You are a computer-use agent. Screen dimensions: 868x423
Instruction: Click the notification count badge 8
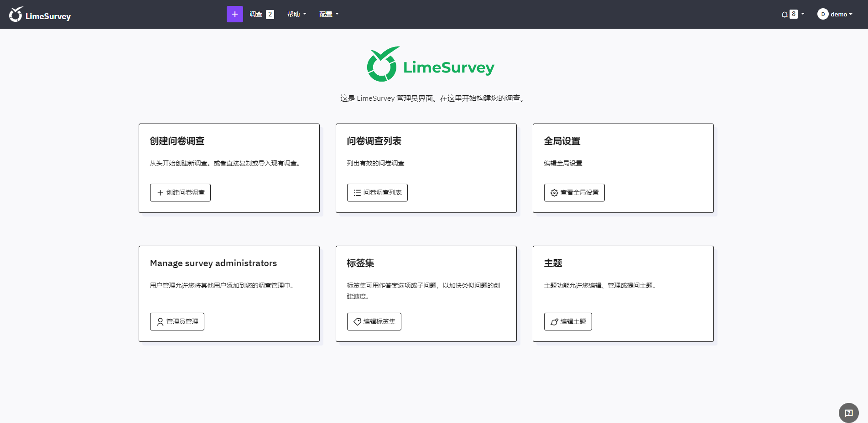click(x=794, y=14)
